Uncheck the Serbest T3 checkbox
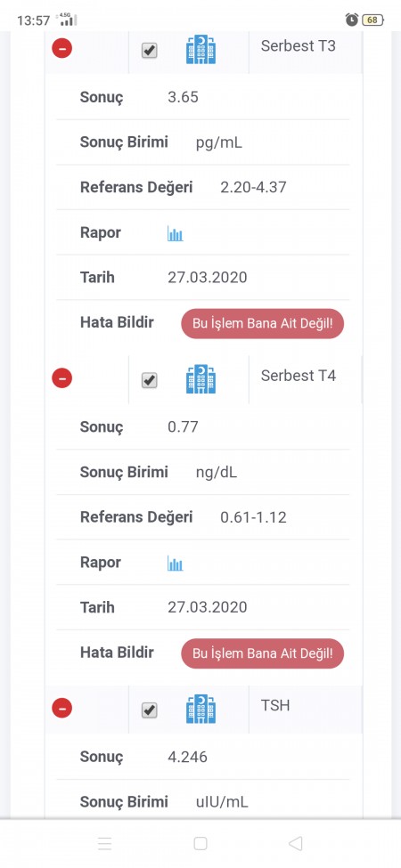Viewport: 401px width, 868px height. pos(149,51)
